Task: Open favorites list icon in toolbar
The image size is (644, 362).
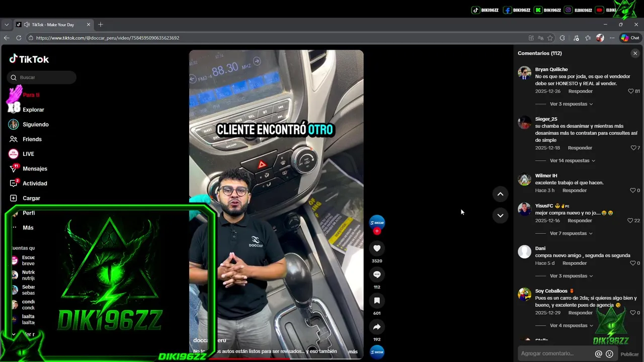Action: [x=588, y=38]
